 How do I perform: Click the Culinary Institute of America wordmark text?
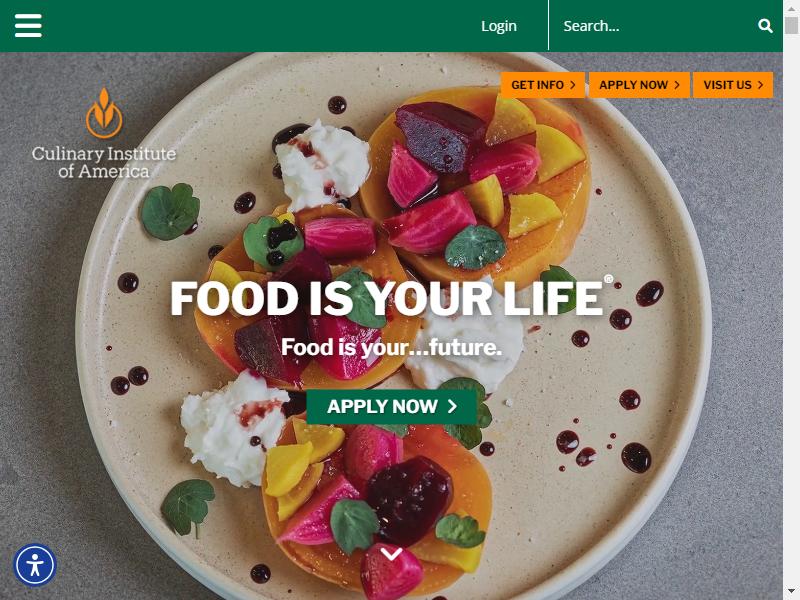pyautogui.click(x=104, y=162)
